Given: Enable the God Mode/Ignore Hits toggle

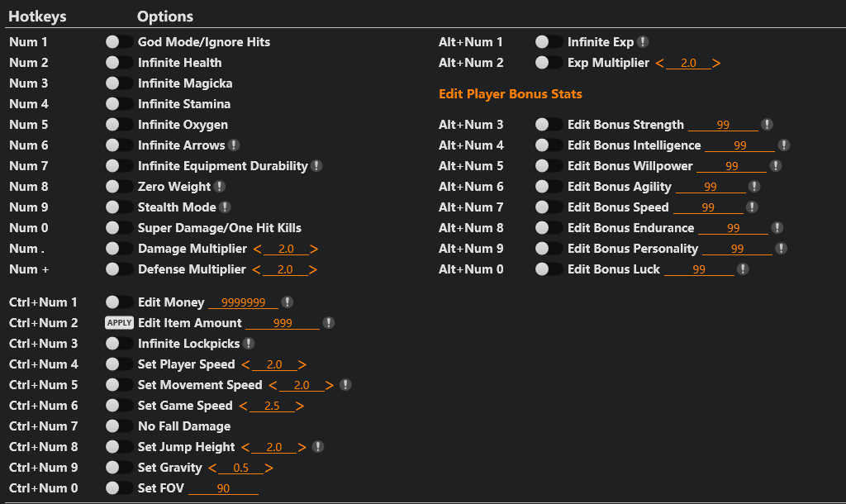Looking at the screenshot, I should pos(119,42).
